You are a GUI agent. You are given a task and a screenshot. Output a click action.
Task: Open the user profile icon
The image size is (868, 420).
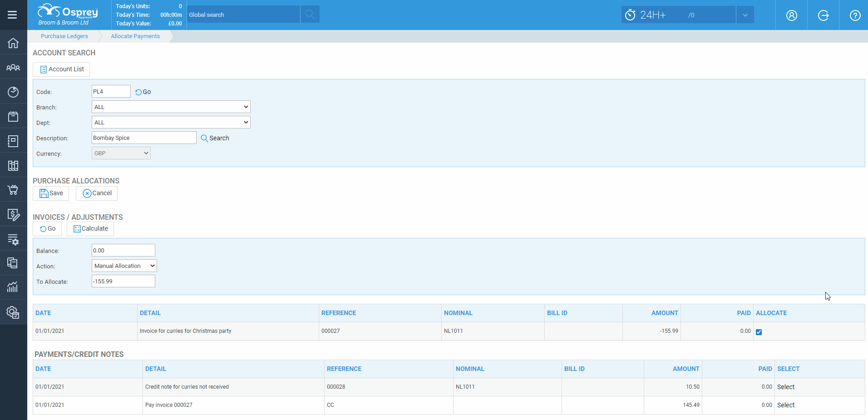(x=792, y=15)
